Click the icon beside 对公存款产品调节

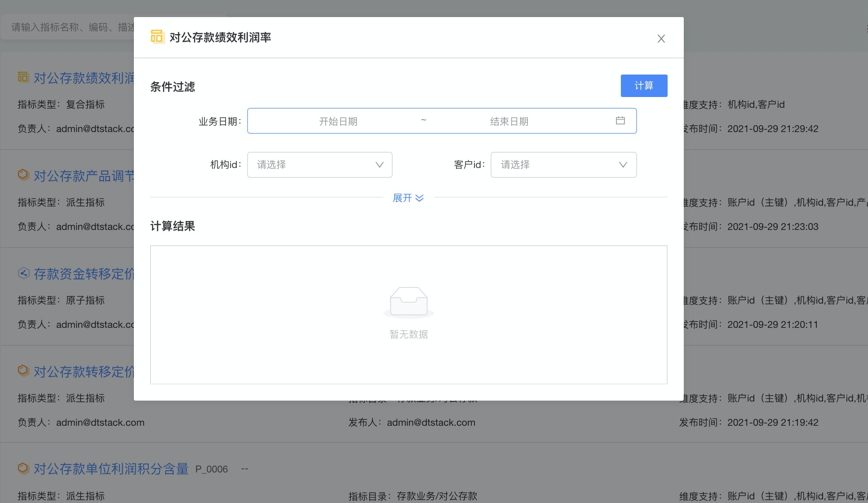[x=23, y=175]
